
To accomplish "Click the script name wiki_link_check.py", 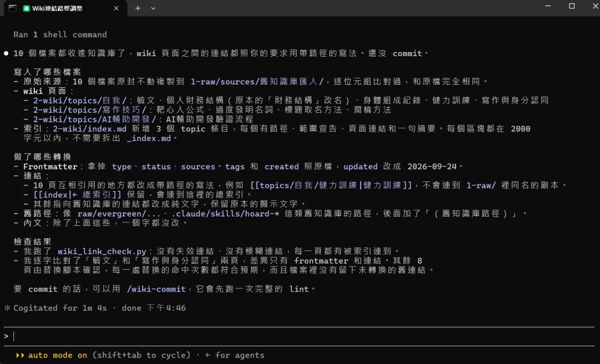I will (102, 251).
